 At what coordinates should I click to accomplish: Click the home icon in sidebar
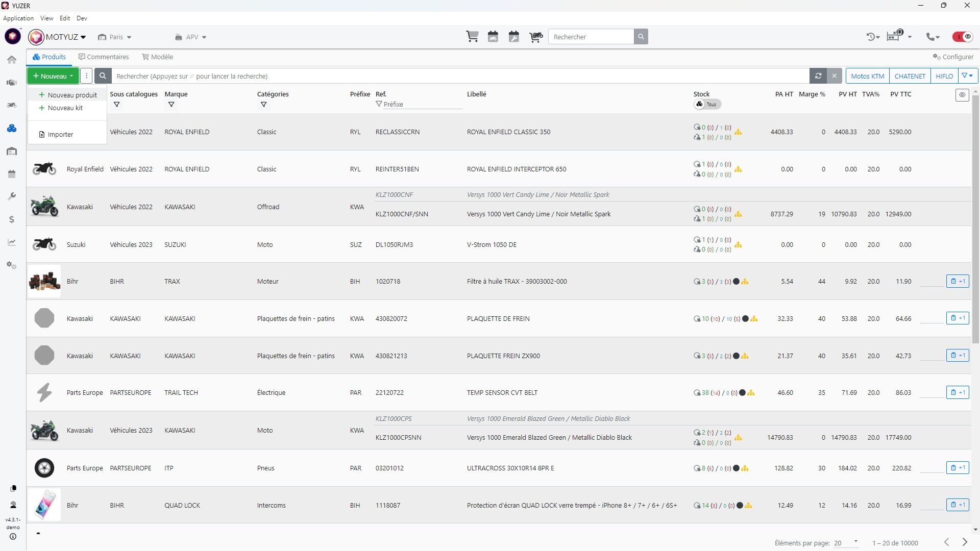point(12,60)
